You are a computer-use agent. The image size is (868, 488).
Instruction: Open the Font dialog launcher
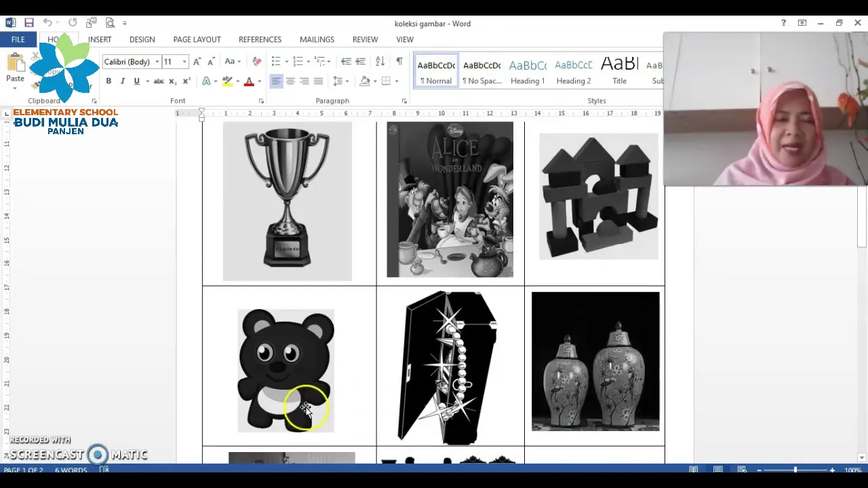(261, 101)
